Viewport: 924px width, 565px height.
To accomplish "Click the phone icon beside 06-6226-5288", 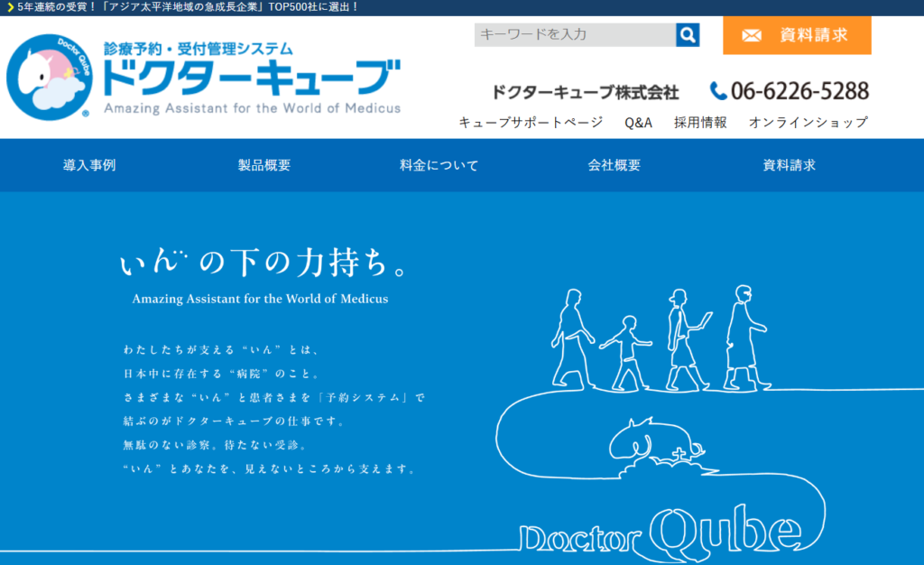I will click(x=717, y=91).
